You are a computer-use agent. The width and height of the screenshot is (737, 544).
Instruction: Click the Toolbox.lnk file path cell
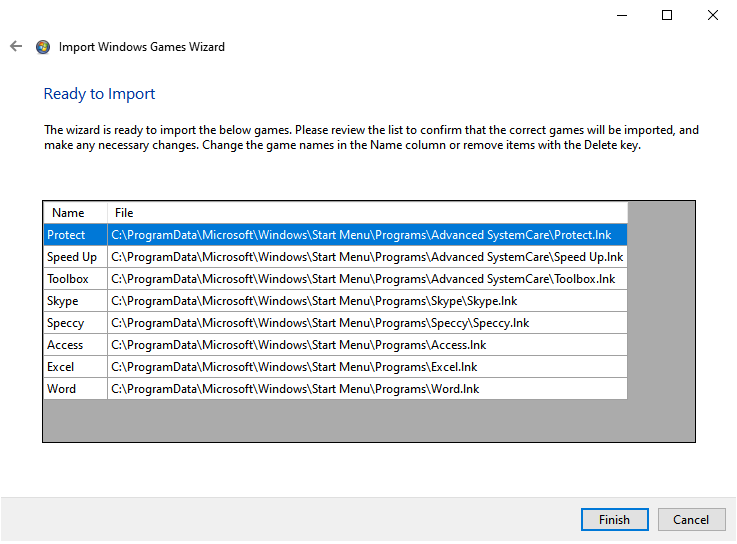click(x=368, y=279)
